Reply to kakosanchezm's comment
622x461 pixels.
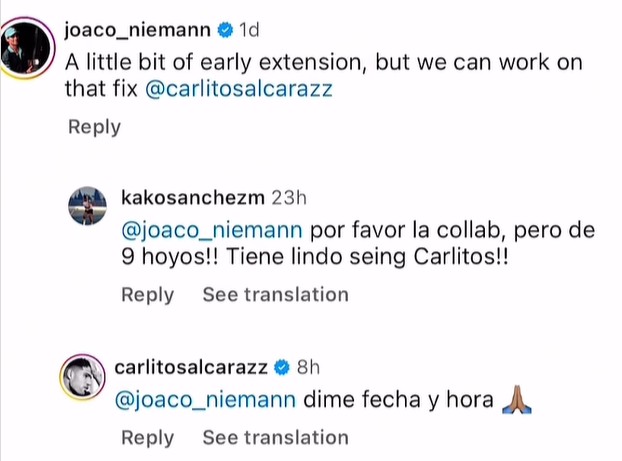[x=147, y=294]
